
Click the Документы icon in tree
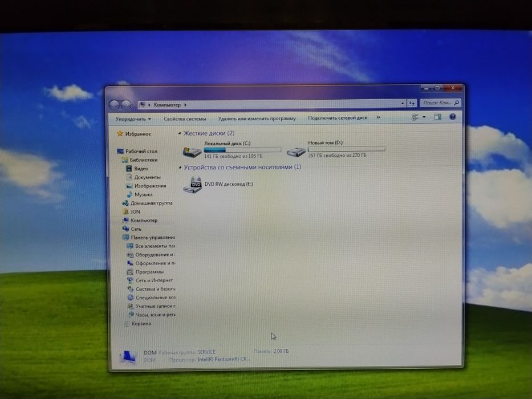click(x=129, y=177)
